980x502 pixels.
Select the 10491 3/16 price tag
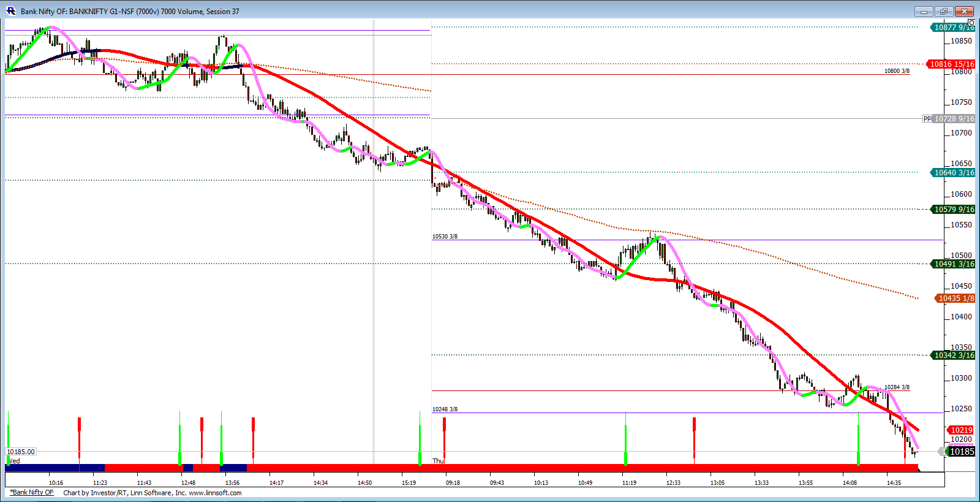[x=953, y=264]
